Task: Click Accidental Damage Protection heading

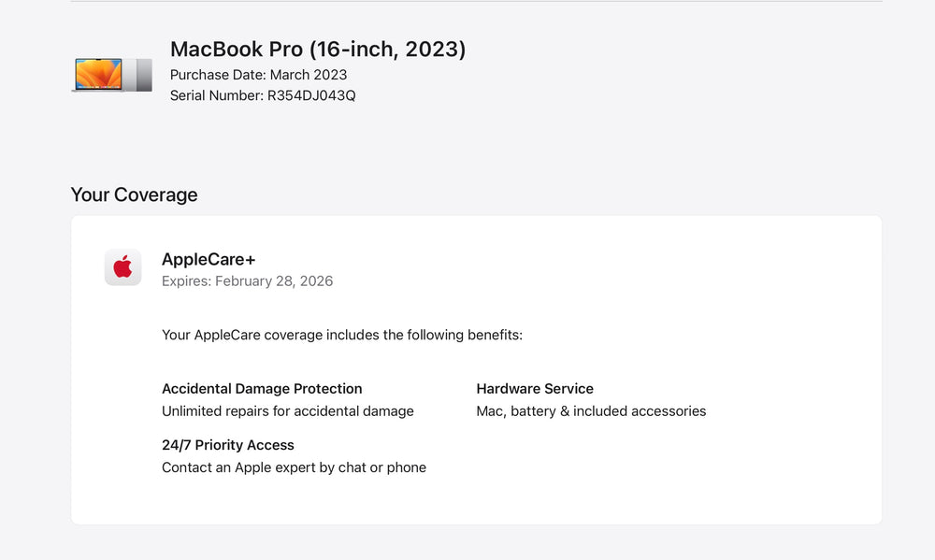Action: 262,388
